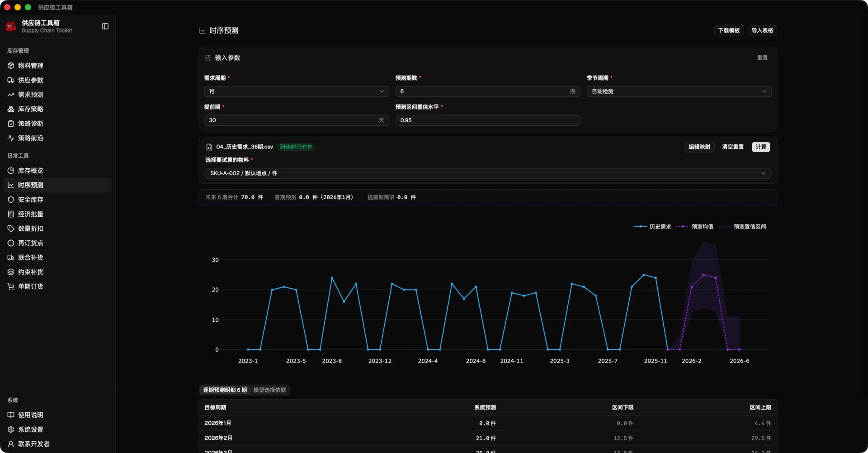The height and width of the screenshot is (453, 868).
Task: Click the 使用说明 book icon
Action: coord(11,415)
